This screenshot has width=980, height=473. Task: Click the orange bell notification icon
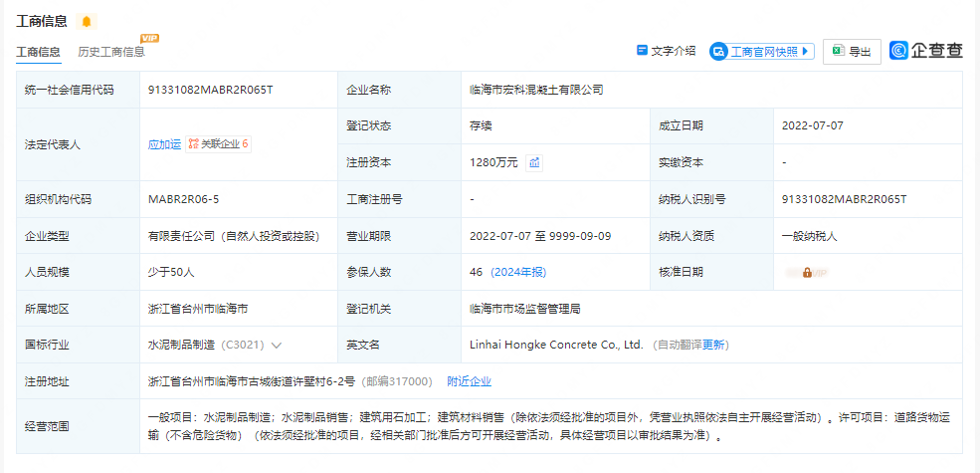[87, 22]
